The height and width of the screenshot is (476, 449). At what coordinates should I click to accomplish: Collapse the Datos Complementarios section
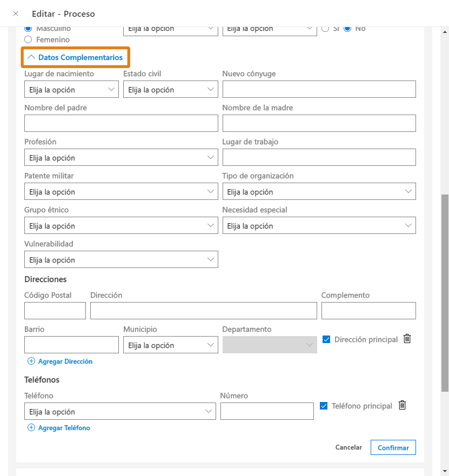point(75,57)
